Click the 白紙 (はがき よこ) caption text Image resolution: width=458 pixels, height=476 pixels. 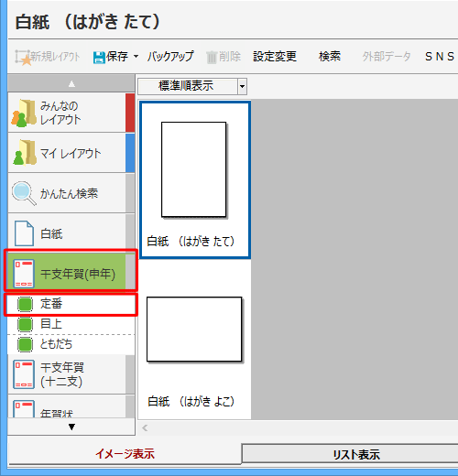tap(191, 402)
